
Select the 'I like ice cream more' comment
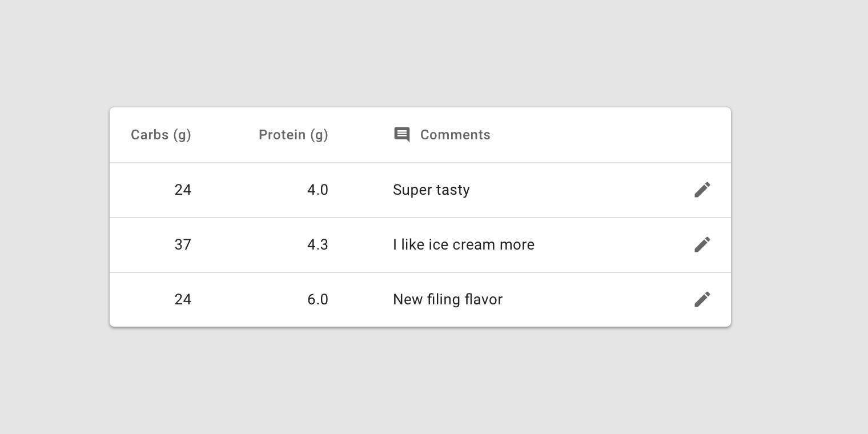[x=464, y=244]
